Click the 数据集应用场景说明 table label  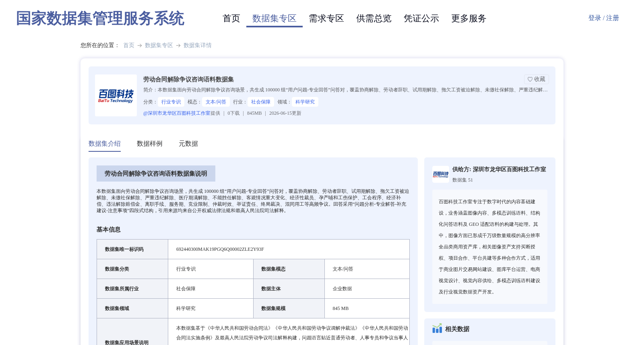click(x=127, y=343)
